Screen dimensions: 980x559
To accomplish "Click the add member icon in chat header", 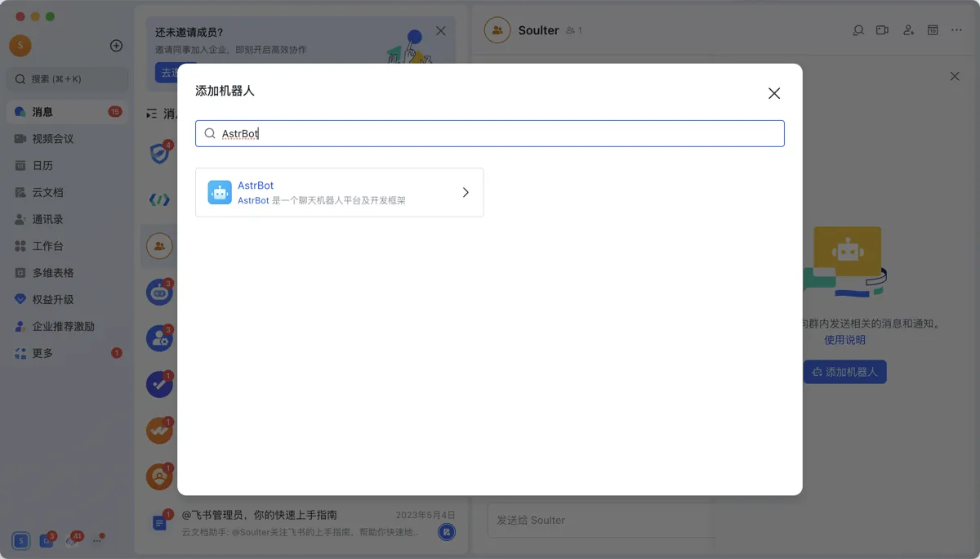I will click(x=908, y=30).
